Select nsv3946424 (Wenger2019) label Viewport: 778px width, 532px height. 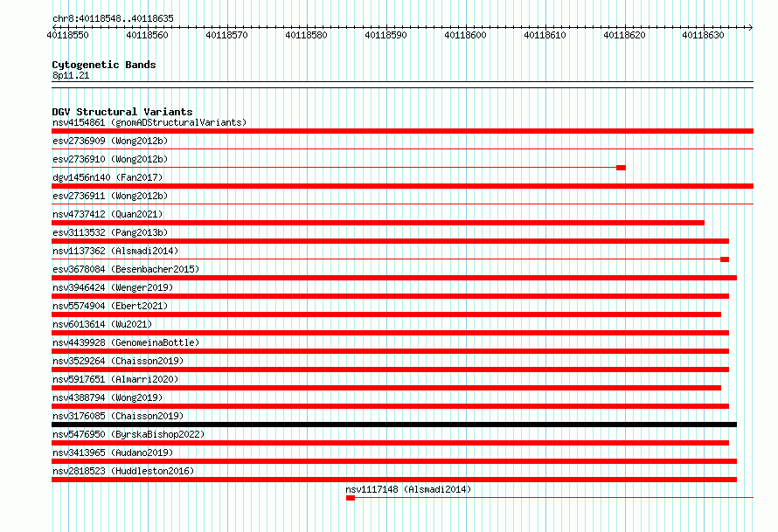(113, 287)
